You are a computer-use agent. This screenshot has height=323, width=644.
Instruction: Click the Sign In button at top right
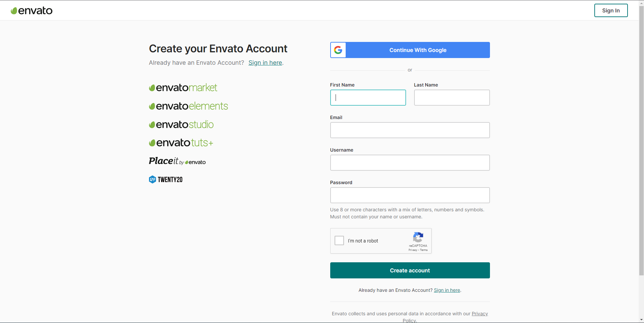tap(611, 10)
